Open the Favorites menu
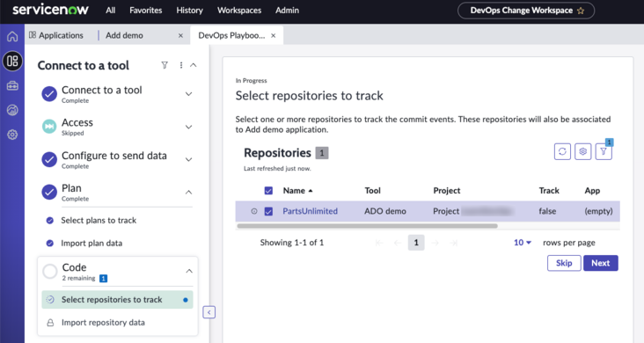 point(146,11)
